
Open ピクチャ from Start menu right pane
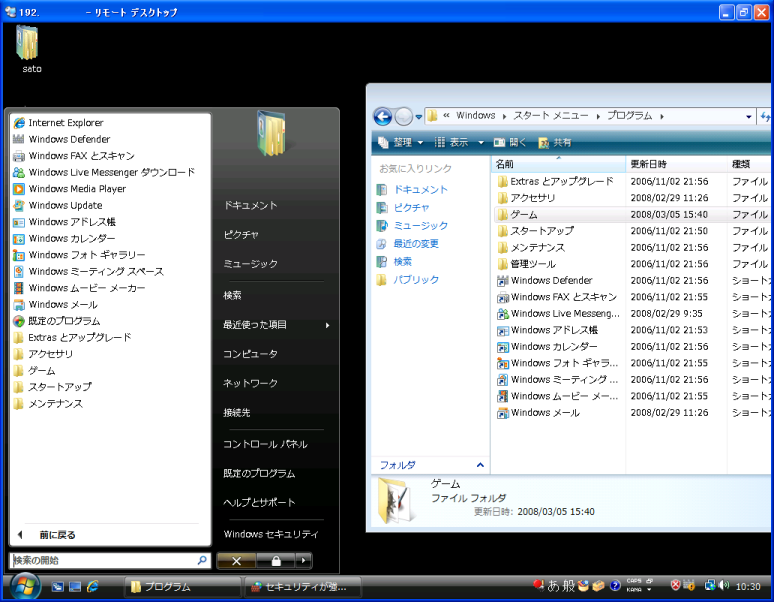(x=241, y=235)
